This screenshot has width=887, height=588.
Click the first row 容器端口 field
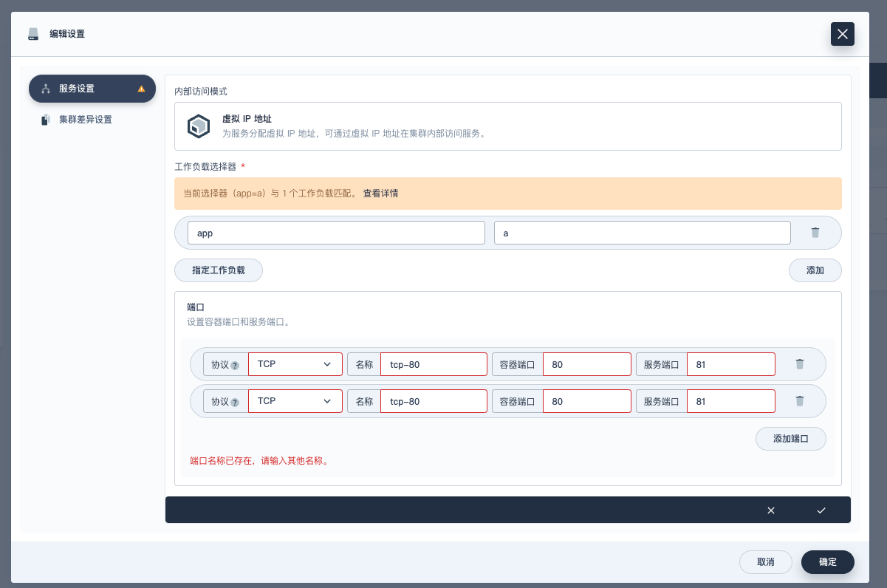[587, 364]
